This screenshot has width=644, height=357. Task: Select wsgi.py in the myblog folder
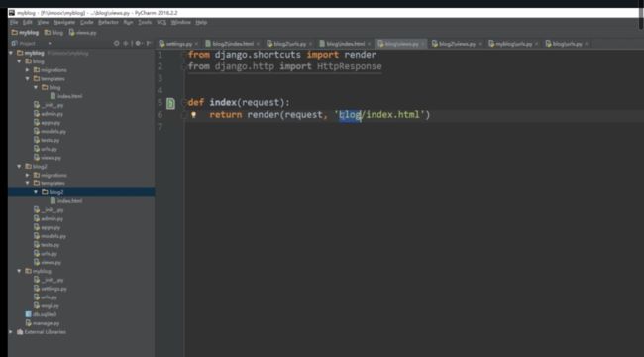47,306
